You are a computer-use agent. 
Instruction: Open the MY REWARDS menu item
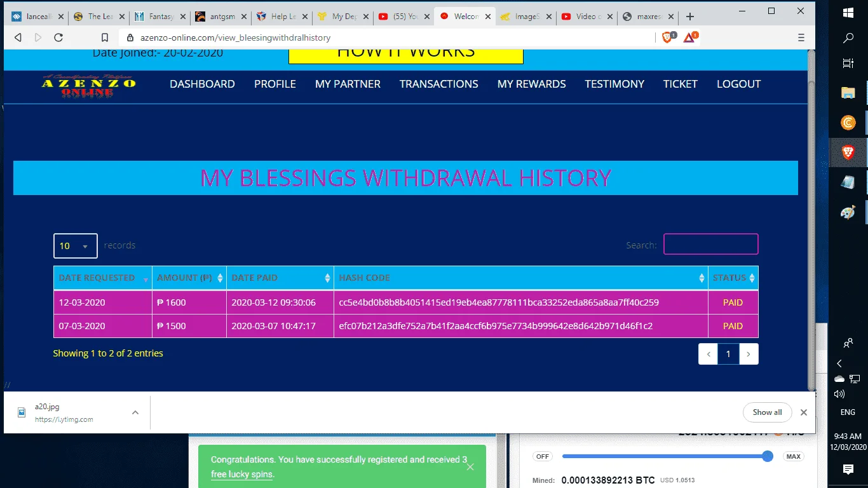click(532, 84)
